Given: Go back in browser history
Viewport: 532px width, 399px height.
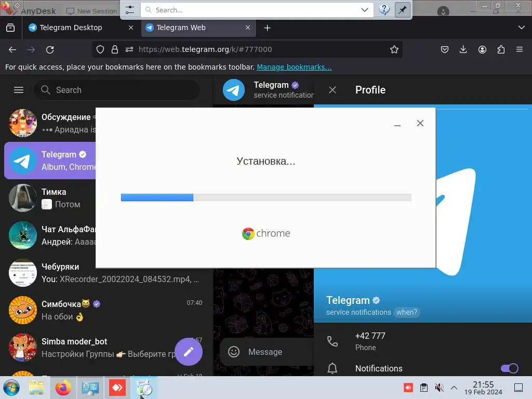Looking at the screenshot, I should (x=12, y=50).
